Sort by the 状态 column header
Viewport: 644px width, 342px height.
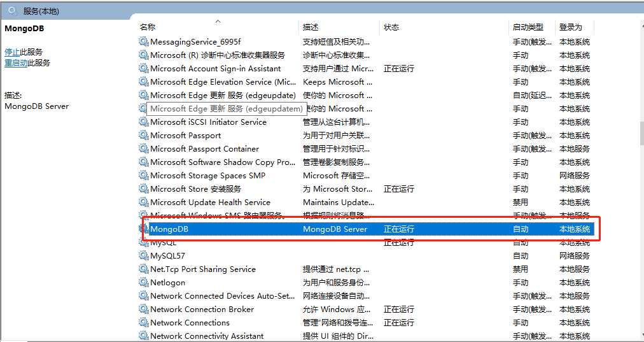[x=391, y=27]
